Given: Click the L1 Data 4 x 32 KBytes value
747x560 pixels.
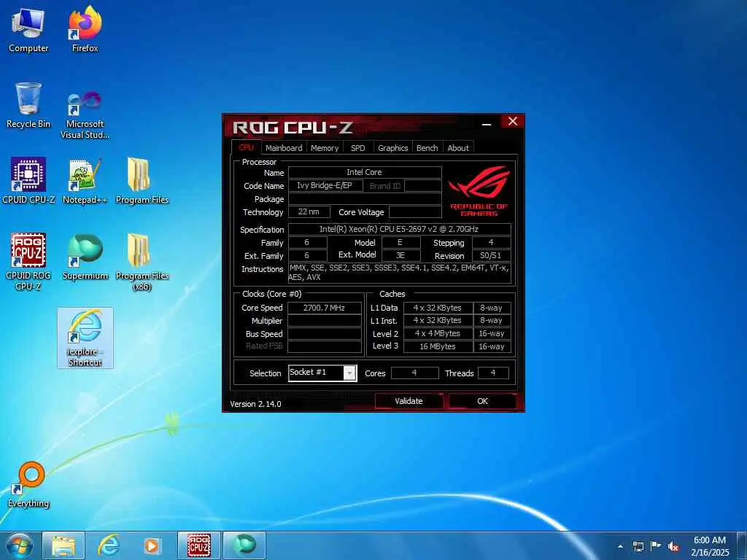Looking at the screenshot, I should pos(438,308).
